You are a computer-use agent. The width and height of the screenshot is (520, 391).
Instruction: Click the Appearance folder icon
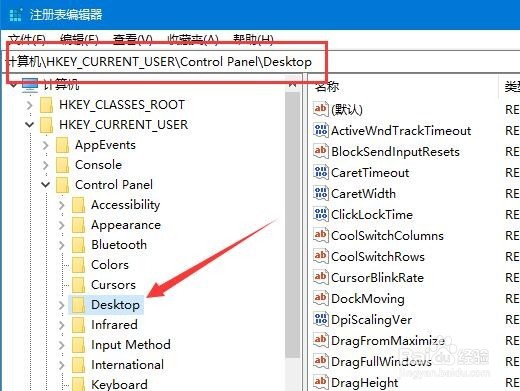pos(78,225)
